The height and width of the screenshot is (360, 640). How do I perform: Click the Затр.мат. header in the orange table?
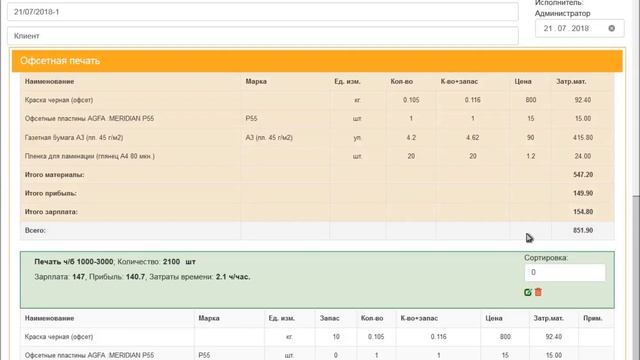pos(571,82)
